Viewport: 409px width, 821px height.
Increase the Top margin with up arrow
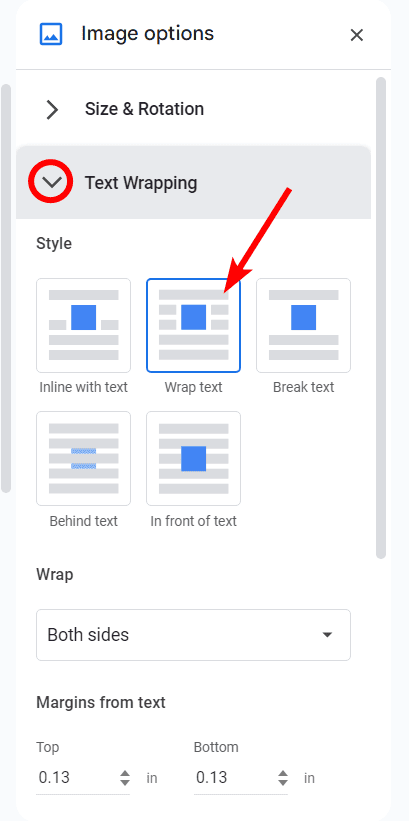coord(125,772)
